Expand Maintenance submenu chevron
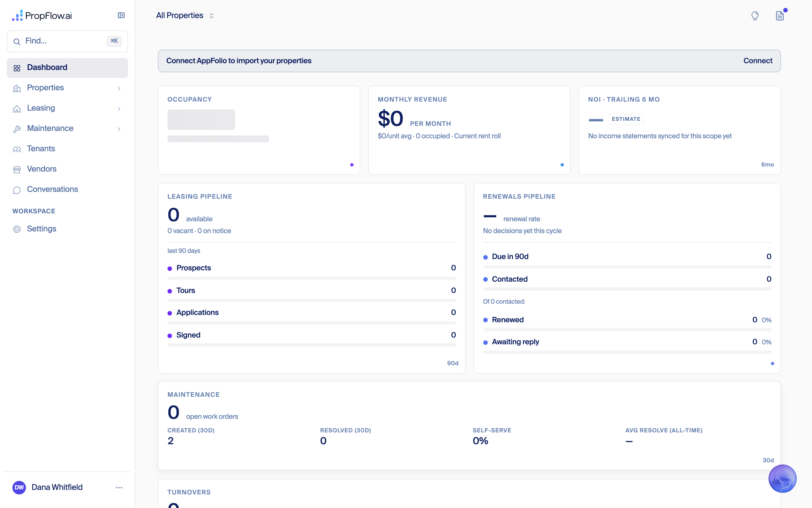Image resolution: width=812 pixels, height=508 pixels. pyautogui.click(x=119, y=129)
